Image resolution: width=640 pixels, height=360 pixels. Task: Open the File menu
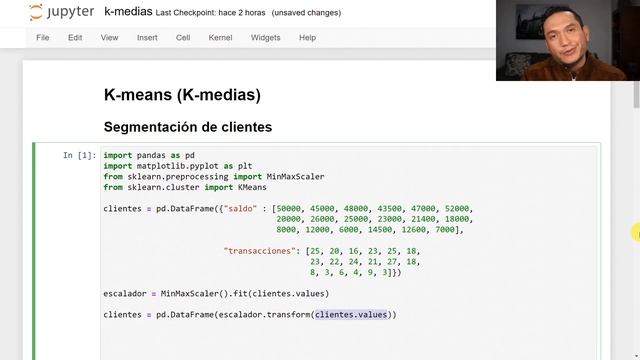point(42,38)
